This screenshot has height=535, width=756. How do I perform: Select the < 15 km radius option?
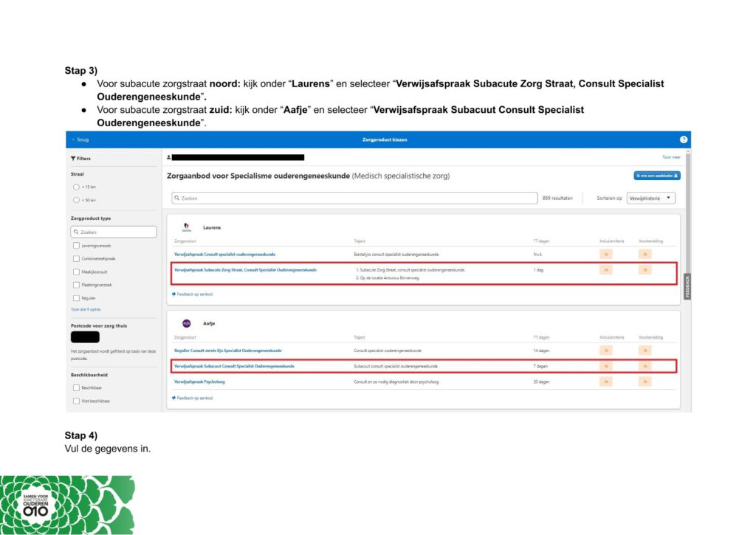click(x=76, y=187)
